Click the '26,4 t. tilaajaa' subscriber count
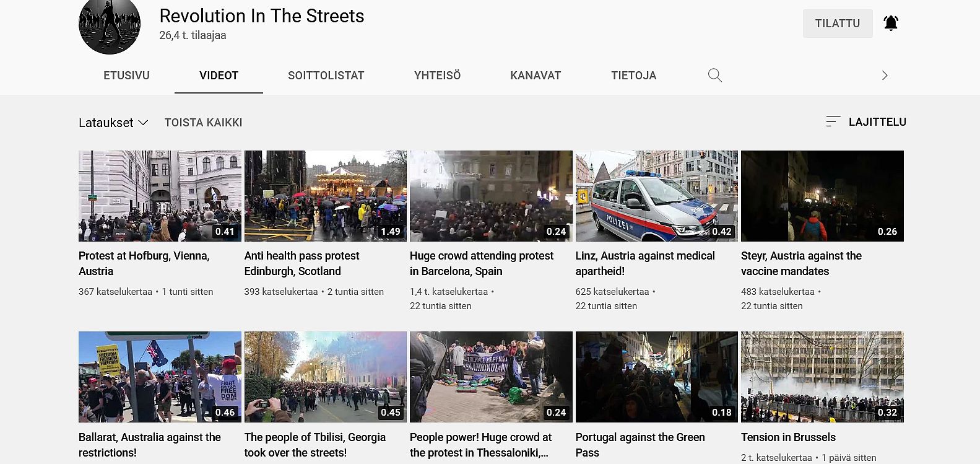Image resolution: width=980 pixels, height=464 pixels. [193, 35]
